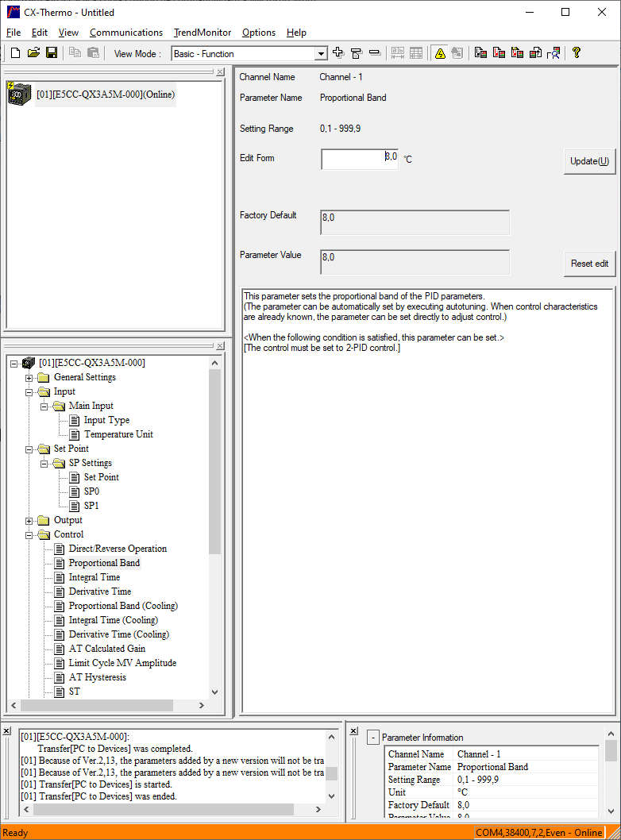Click the third transfer toolbar icon
Image resolution: width=621 pixels, height=840 pixels.
(517, 52)
